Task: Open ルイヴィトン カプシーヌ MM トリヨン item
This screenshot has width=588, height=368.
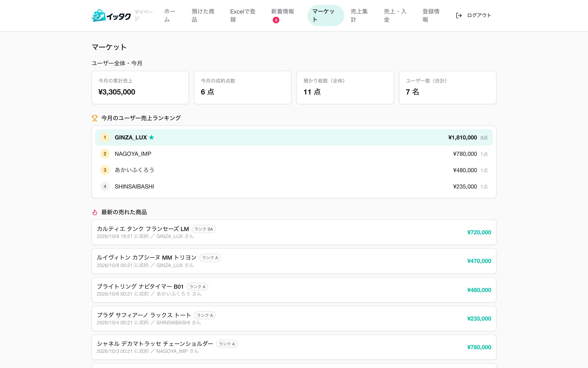Action: coord(294,261)
